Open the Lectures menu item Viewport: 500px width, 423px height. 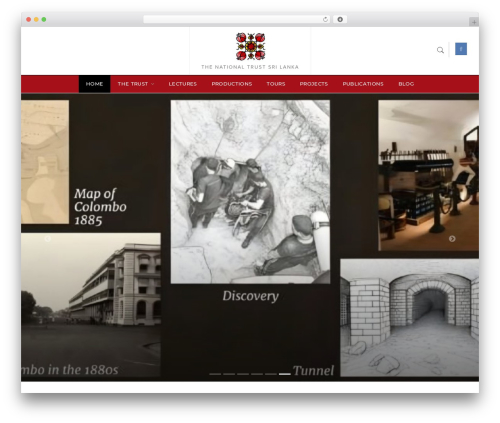(183, 84)
